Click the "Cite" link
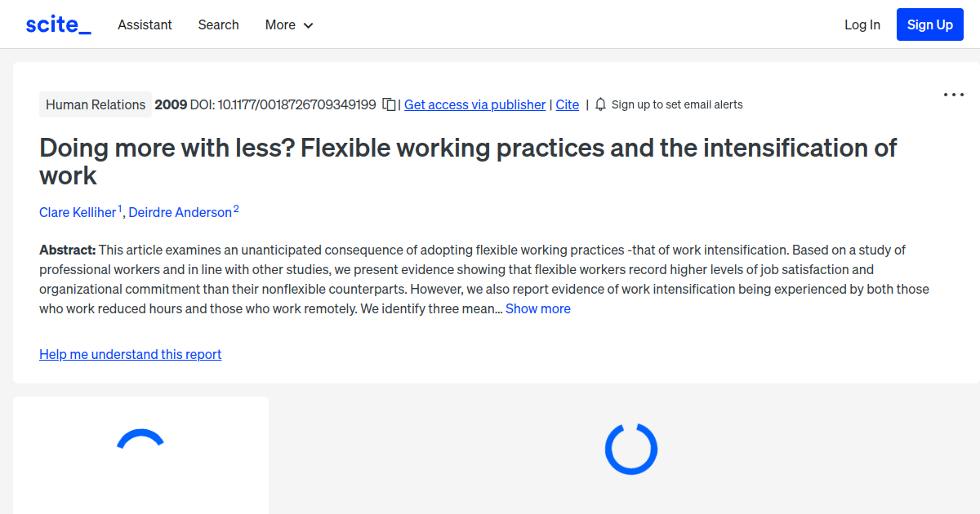The width and height of the screenshot is (980, 514). pos(567,104)
